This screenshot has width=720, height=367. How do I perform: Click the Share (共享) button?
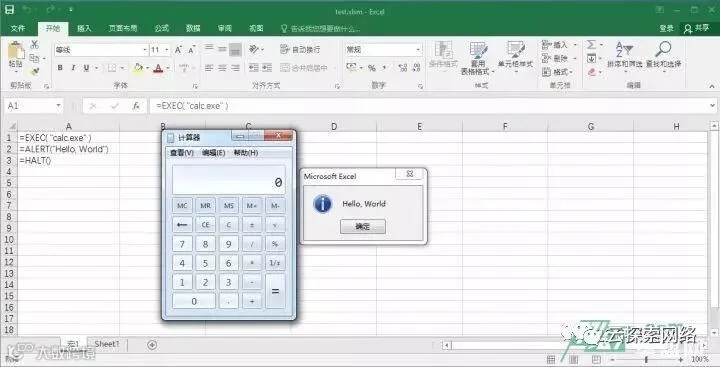pyautogui.click(x=697, y=28)
